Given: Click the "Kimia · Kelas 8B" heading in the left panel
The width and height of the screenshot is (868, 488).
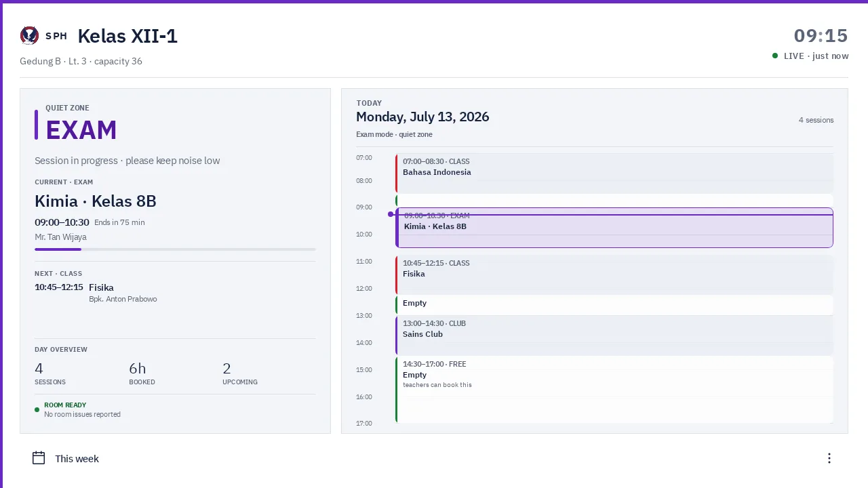Looking at the screenshot, I should (96, 201).
